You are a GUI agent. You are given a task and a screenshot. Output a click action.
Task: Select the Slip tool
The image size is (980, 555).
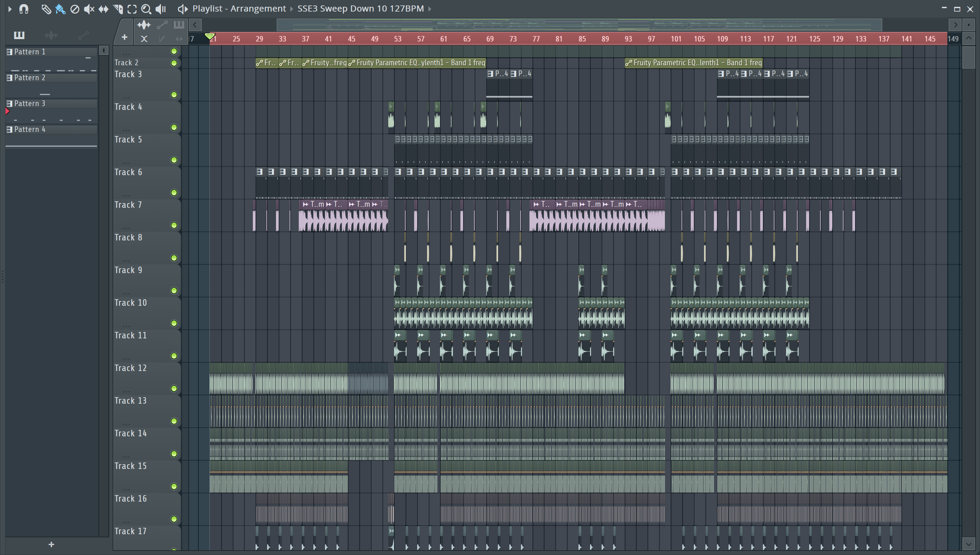coord(103,9)
